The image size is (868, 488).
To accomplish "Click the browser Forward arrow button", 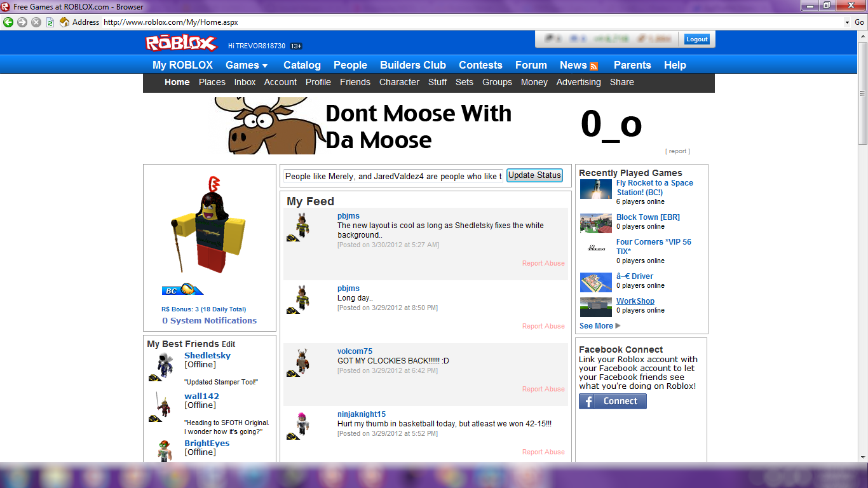I will coord(22,22).
